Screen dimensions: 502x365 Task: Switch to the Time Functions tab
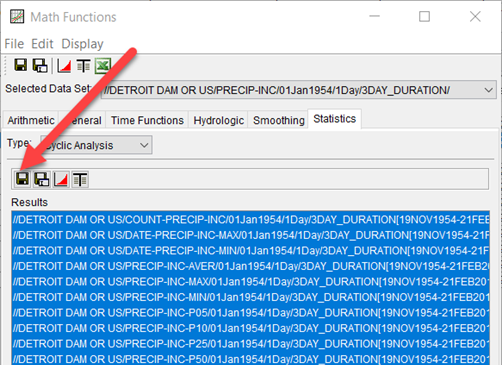[147, 120]
